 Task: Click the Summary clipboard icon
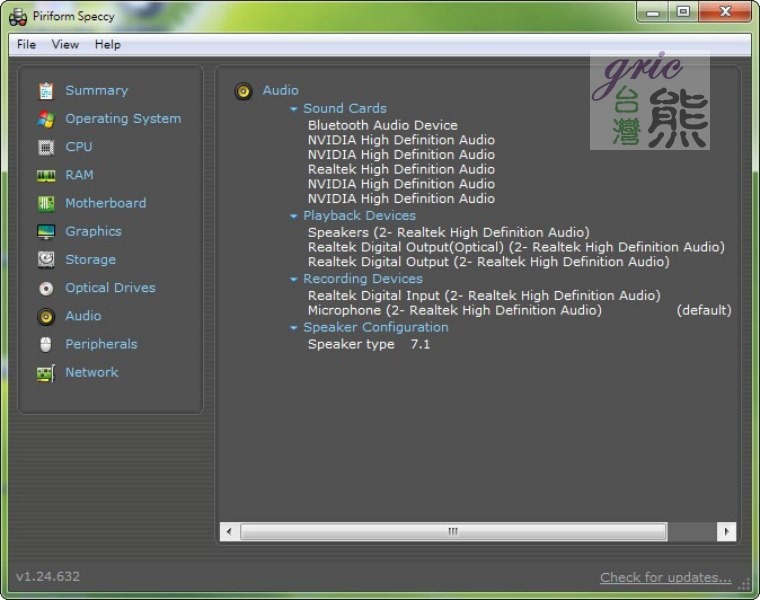(46, 91)
